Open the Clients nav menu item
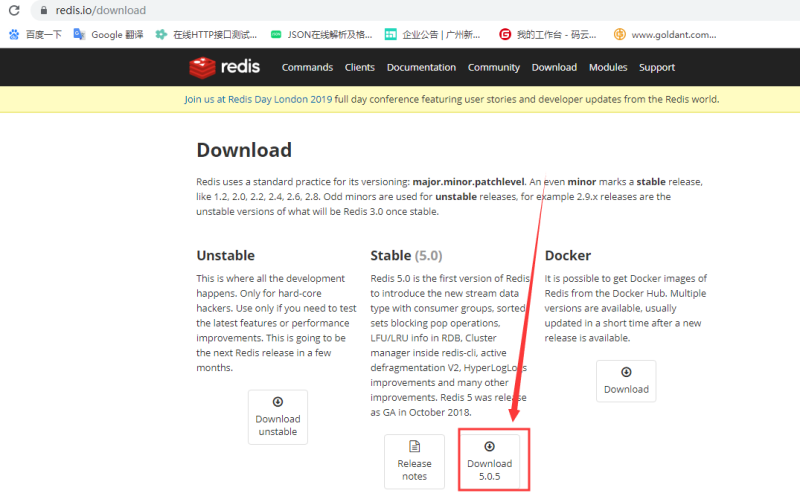Image resolution: width=800 pixels, height=499 pixels. point(360,67)
